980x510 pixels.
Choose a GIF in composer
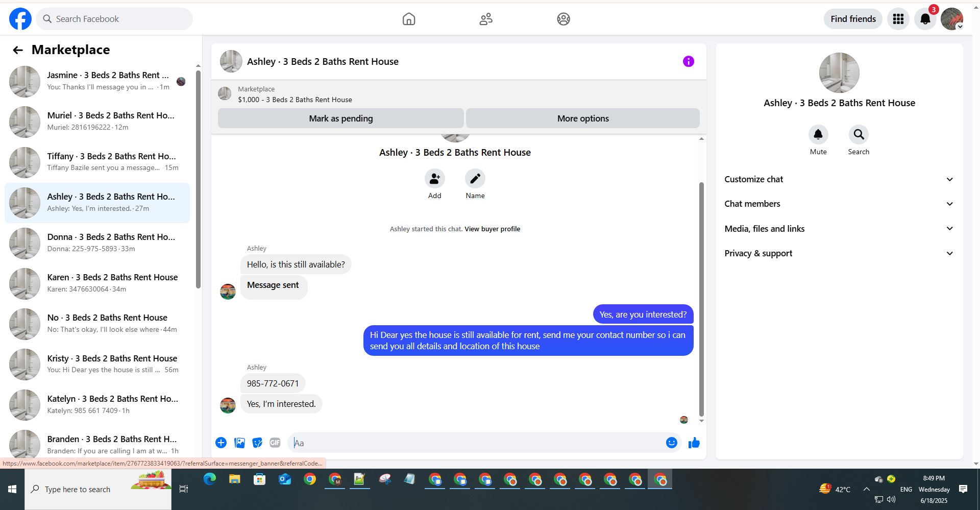pos(275,443)
